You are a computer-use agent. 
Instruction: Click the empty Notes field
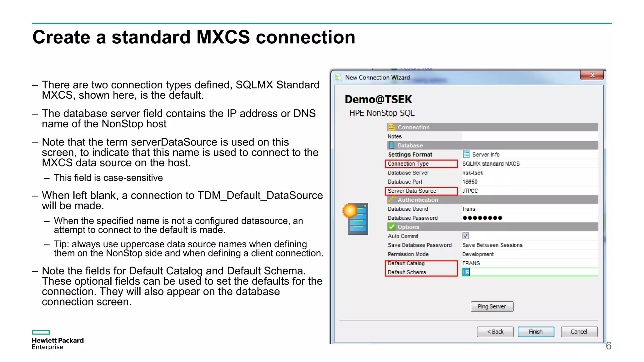tap(530, 136)
